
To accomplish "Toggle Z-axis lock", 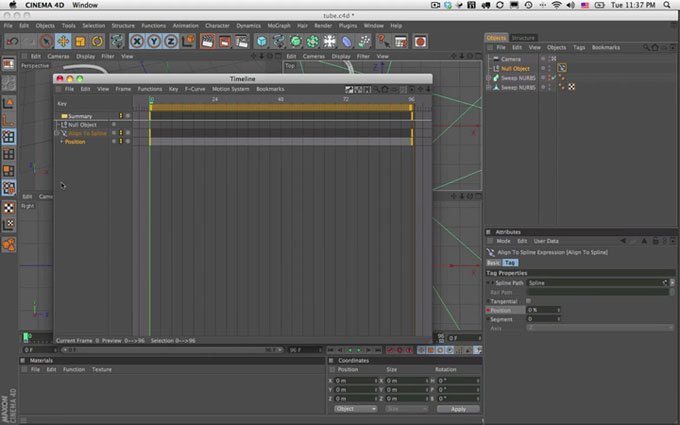I will pyautogui.click(x=171, y=42).
